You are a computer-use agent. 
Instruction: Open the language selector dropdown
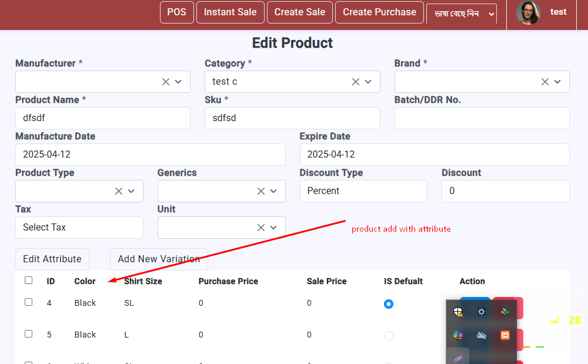(462, 14)
